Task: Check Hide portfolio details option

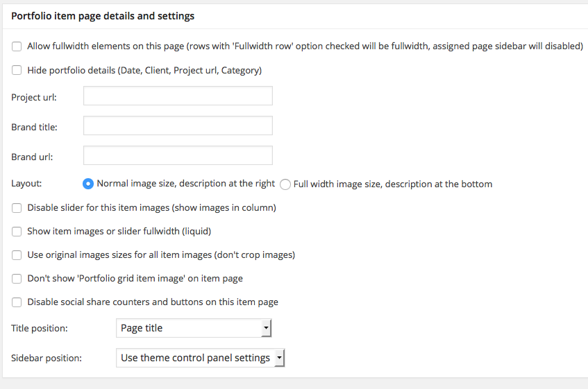Action: pyautogui.click(x=17, y=70)
